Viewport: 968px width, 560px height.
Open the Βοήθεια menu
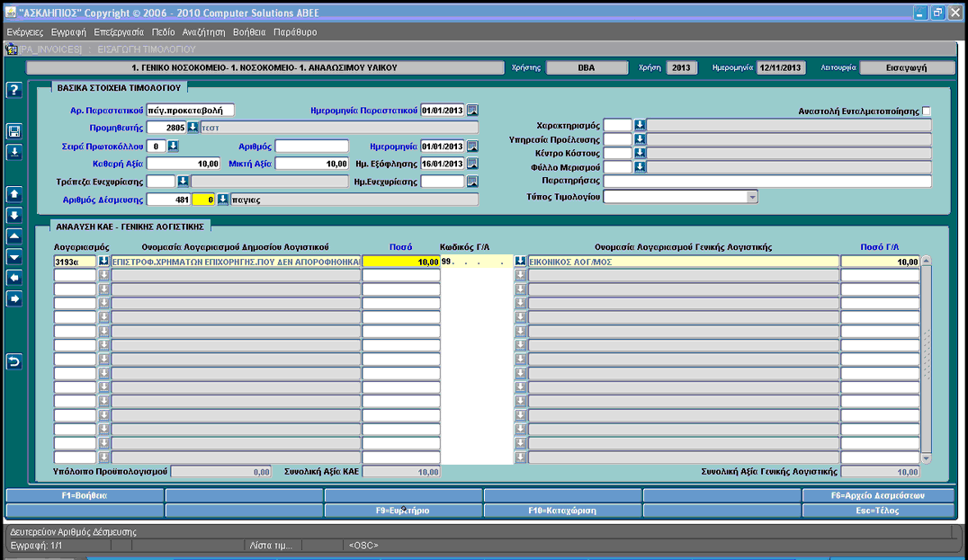249,32
